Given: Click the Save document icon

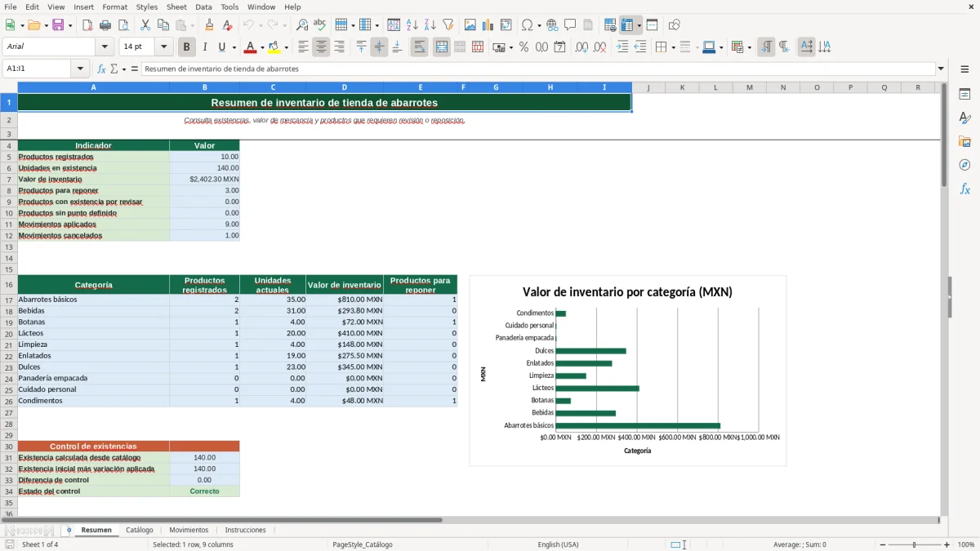Looking at the screenshot, I should 58,25.
